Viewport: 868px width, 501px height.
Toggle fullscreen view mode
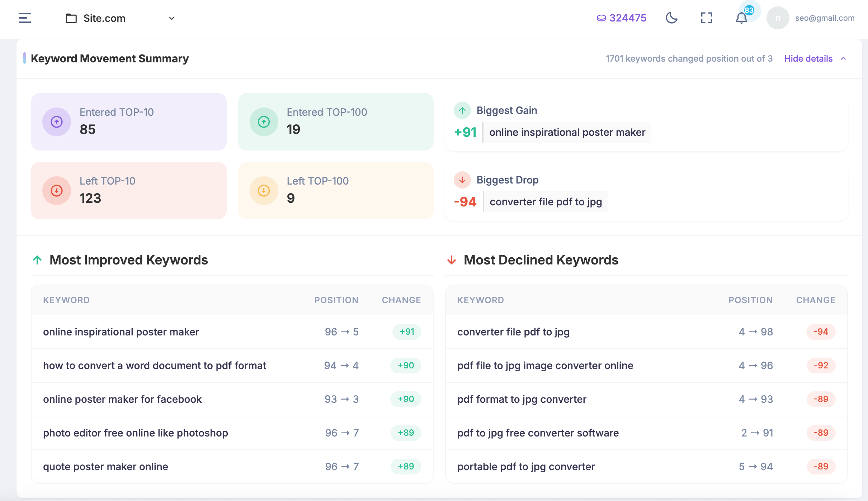coord(706,18)
